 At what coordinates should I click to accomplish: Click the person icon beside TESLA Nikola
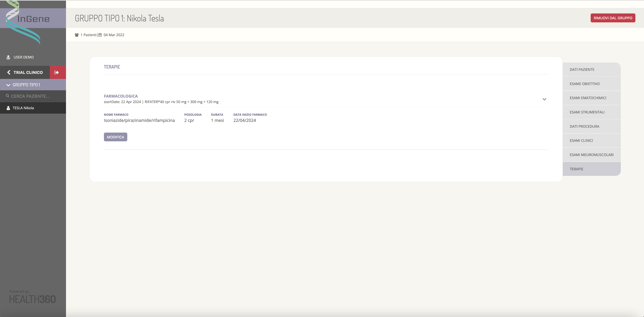[x=8, y=108]
